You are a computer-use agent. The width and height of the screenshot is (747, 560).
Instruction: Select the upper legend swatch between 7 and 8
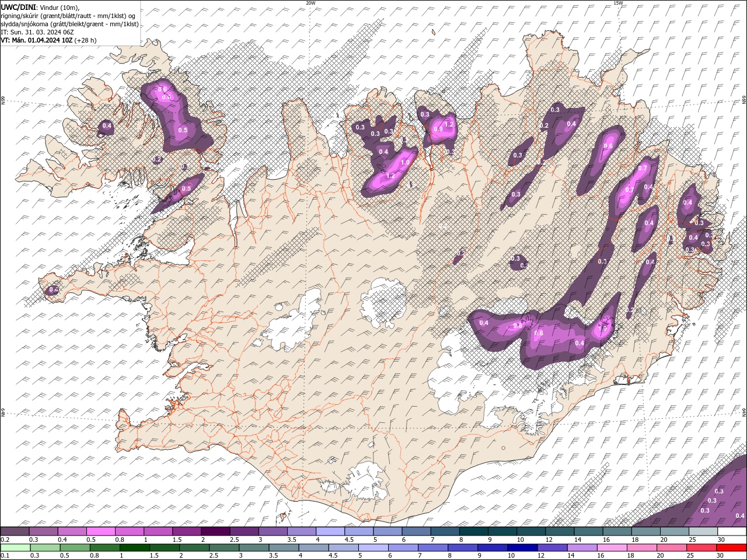click(445, 531)
